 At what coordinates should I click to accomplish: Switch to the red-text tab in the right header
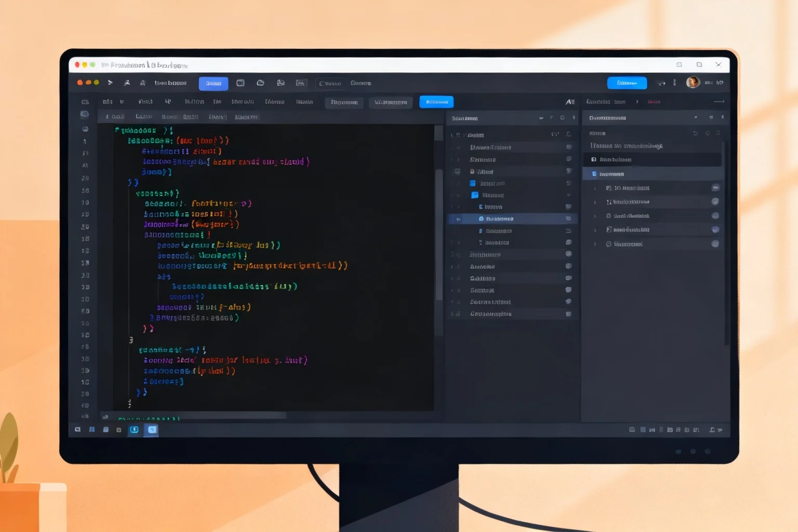click(x=654, y=102)
